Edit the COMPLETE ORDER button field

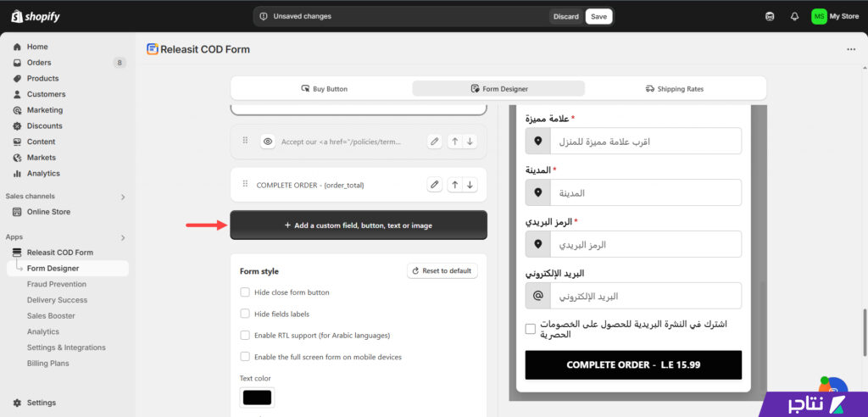pos(435,185)
